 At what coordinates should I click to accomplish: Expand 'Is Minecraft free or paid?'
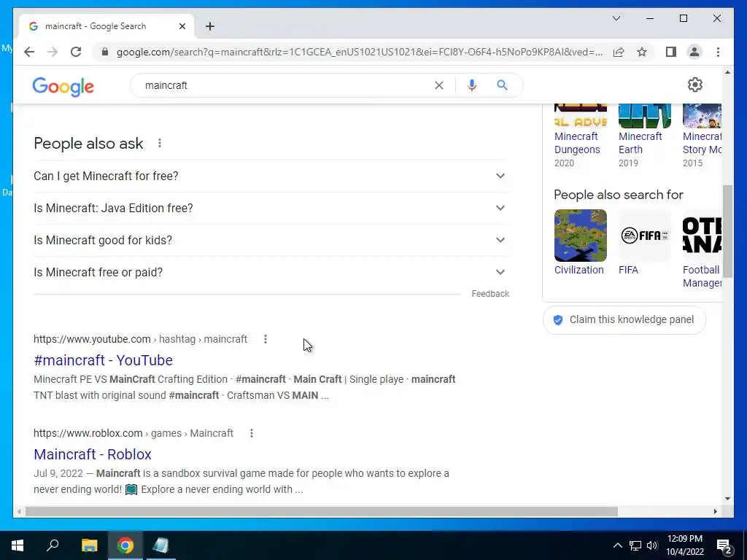coord(271,273)
